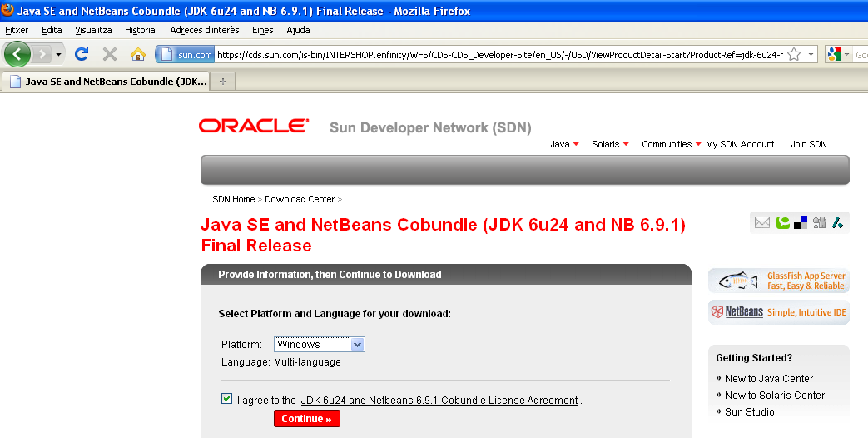Toggle the license agreement checkbox
868x438 pixels.
[226, 399]
